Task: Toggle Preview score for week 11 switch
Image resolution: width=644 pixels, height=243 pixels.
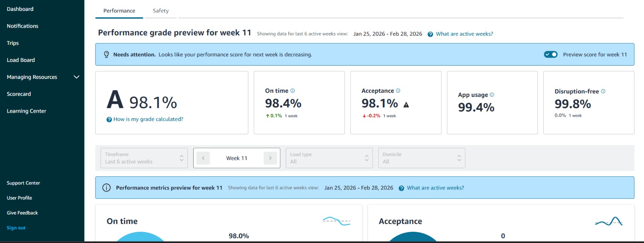Action: (x=551, y=54)
